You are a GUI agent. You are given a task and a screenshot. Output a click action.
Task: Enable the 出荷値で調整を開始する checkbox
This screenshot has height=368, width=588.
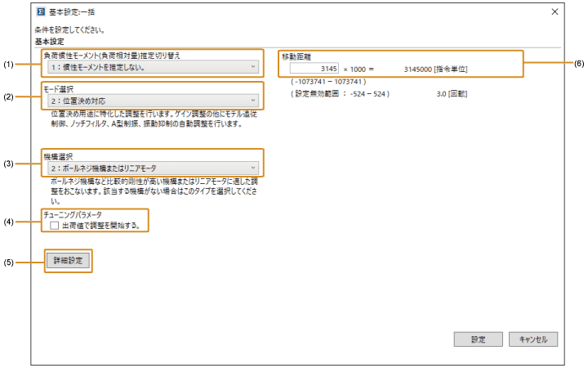(54, 224)
